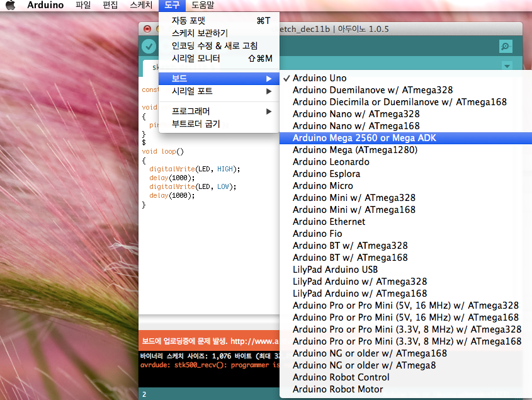Open the 스케치 menu
532x400 pixels.
[x=141, y=5]
